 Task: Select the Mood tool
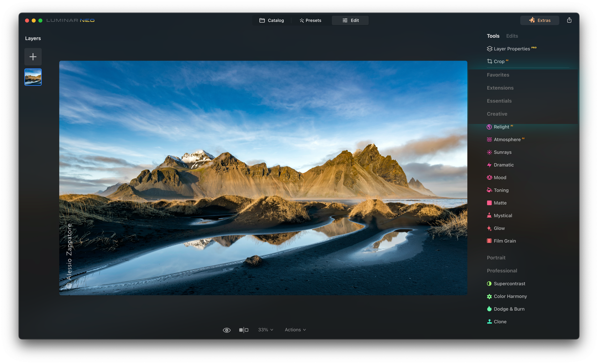500,177
